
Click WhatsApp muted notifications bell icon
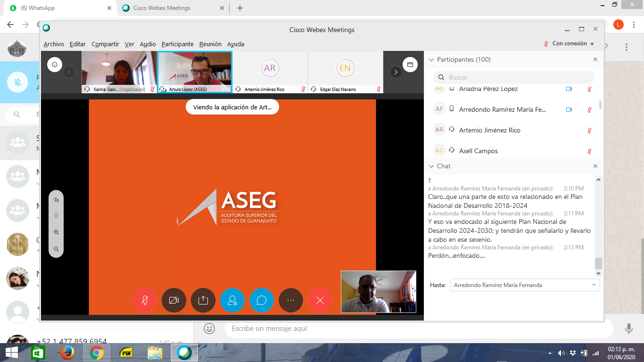coord(18,82)
